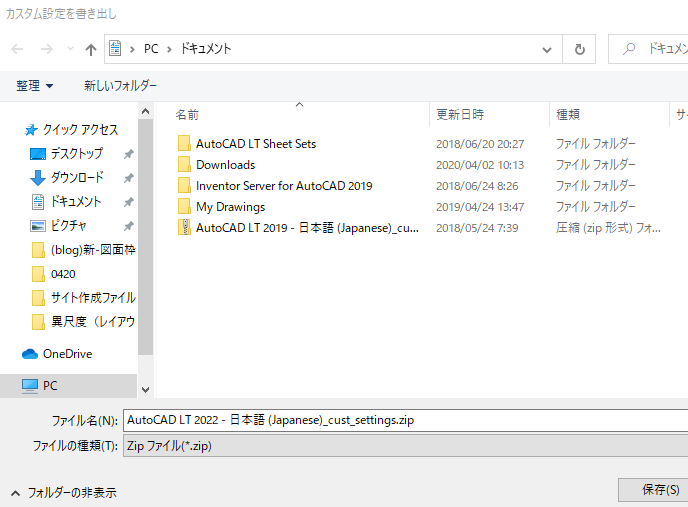Open recent locations dropdown chevron
Screen dimensions: 688x507
(70, 49)
